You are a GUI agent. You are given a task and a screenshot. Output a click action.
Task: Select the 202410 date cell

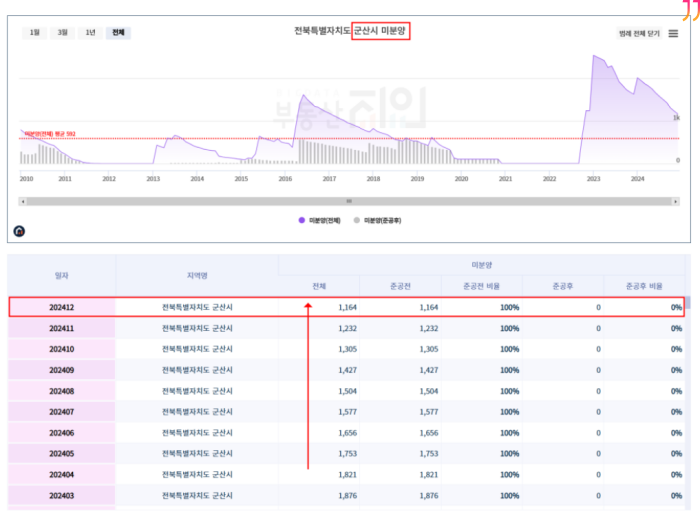click(x=62, y=349)
